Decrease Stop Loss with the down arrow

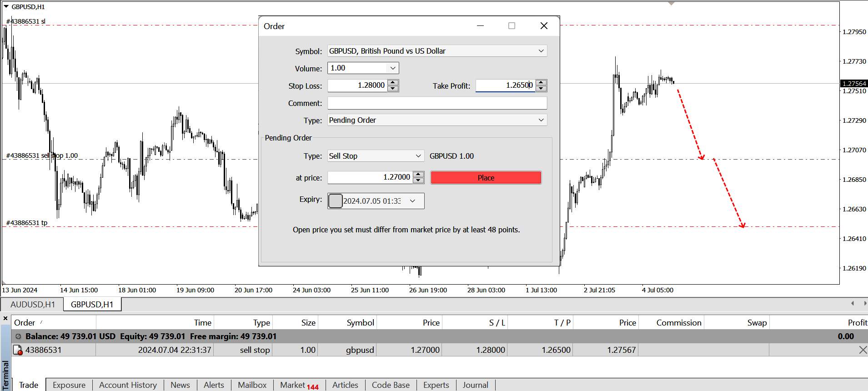pyautogui.click(x=393, y=89)
